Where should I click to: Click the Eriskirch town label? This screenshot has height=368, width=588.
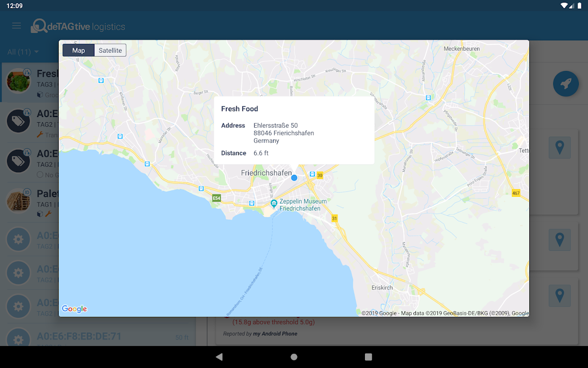(382, 288)
